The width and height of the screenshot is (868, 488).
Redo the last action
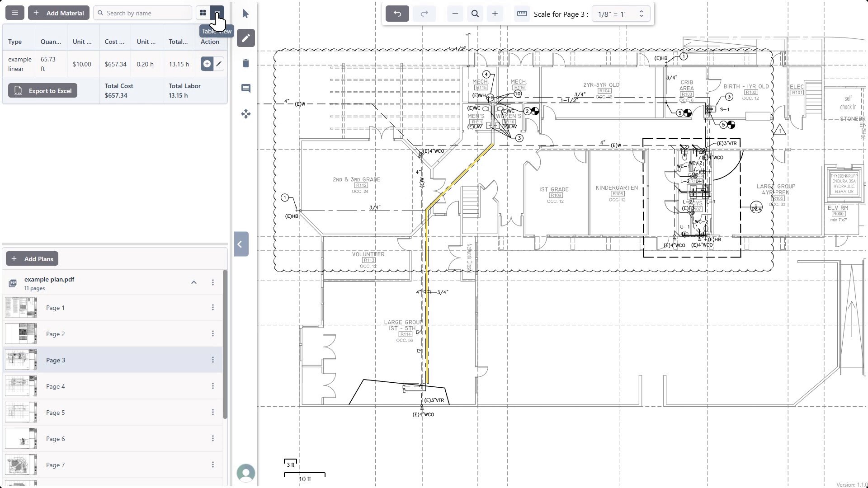pos(424,14)
